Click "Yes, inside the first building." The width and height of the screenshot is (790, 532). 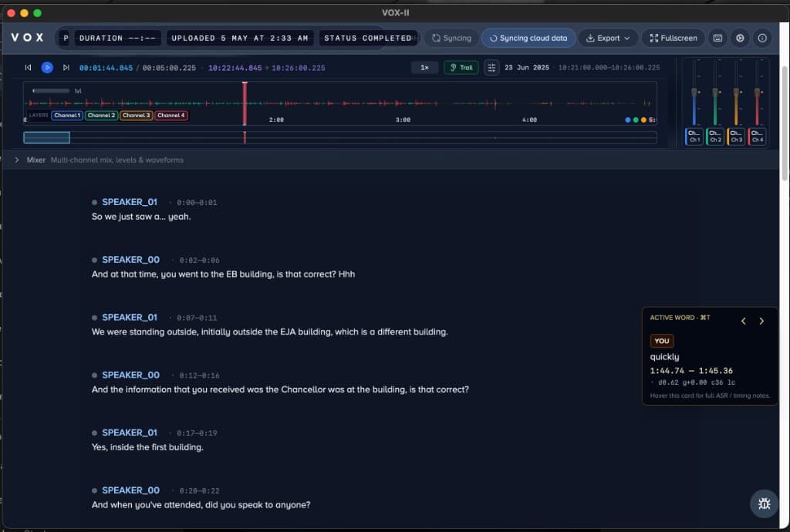[x=147, y=447]
